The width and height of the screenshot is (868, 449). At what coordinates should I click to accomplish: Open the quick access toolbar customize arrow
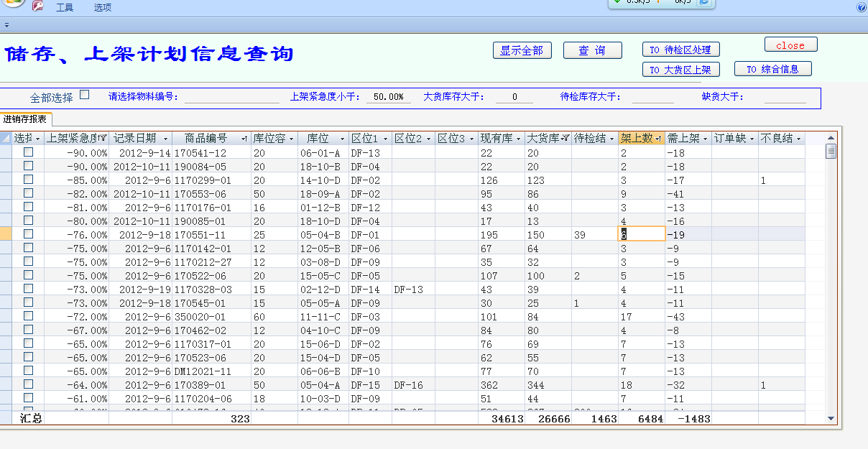pos(6,24)
